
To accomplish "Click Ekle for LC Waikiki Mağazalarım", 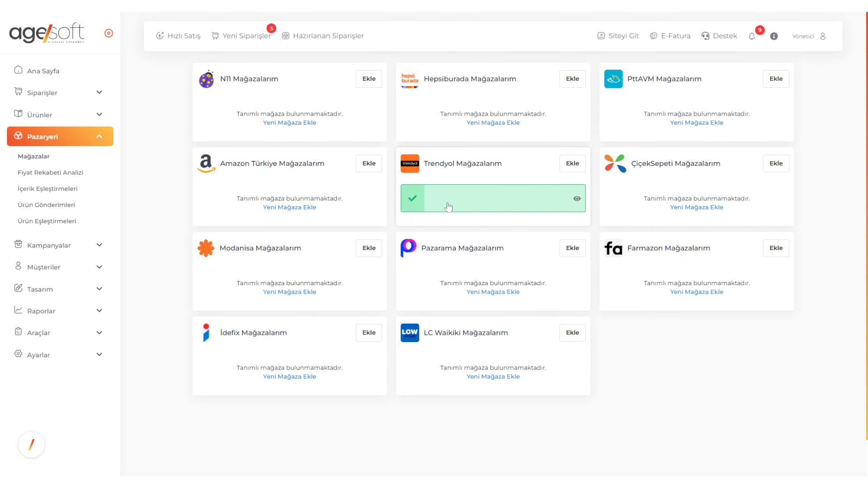I will (572, 333).
